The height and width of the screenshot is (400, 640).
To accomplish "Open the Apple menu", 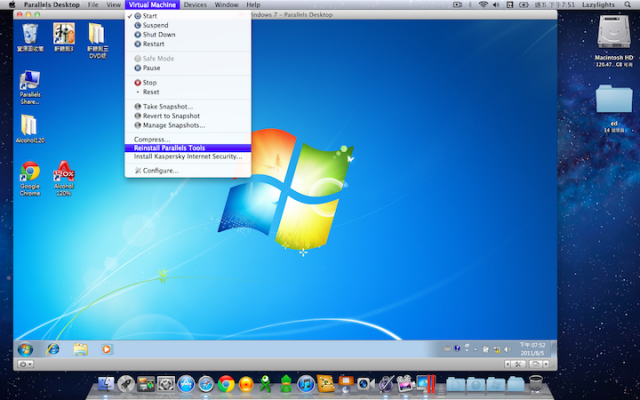I will coord(12,5).
